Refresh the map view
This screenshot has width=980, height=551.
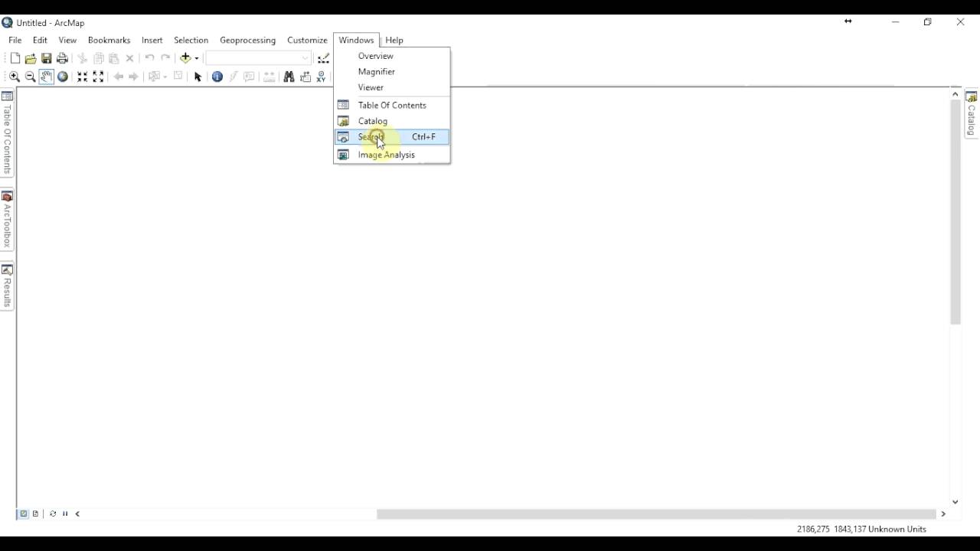pos(53,514)
